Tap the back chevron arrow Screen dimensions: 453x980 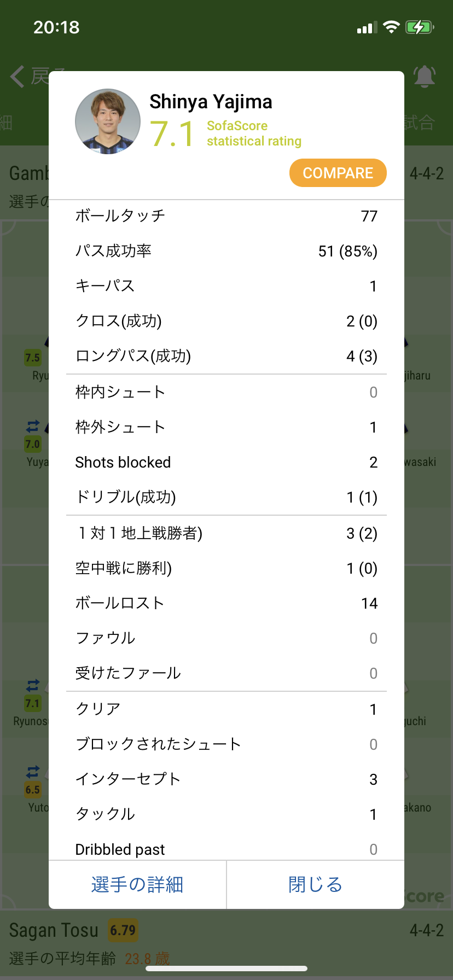[x=18, y=77]
